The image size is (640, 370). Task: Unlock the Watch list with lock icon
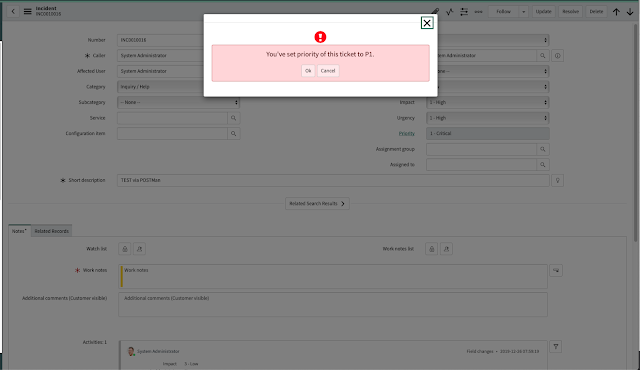tap(124, 249)
